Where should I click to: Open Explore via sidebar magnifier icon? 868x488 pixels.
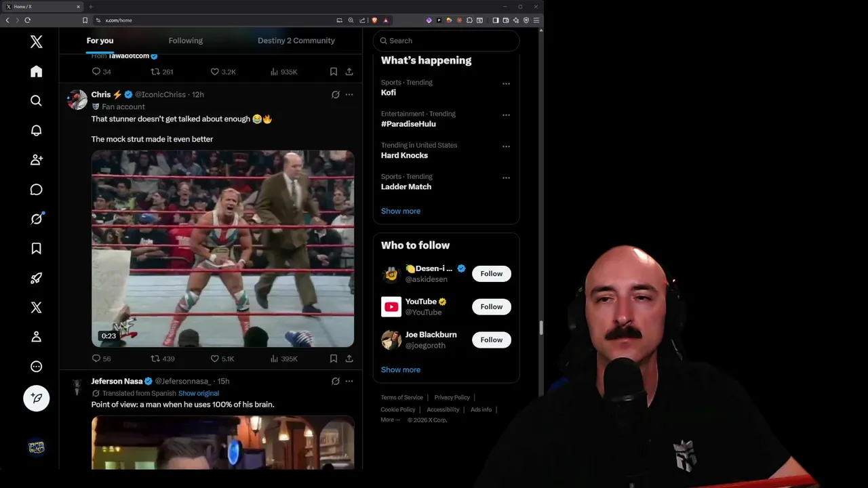37,101
